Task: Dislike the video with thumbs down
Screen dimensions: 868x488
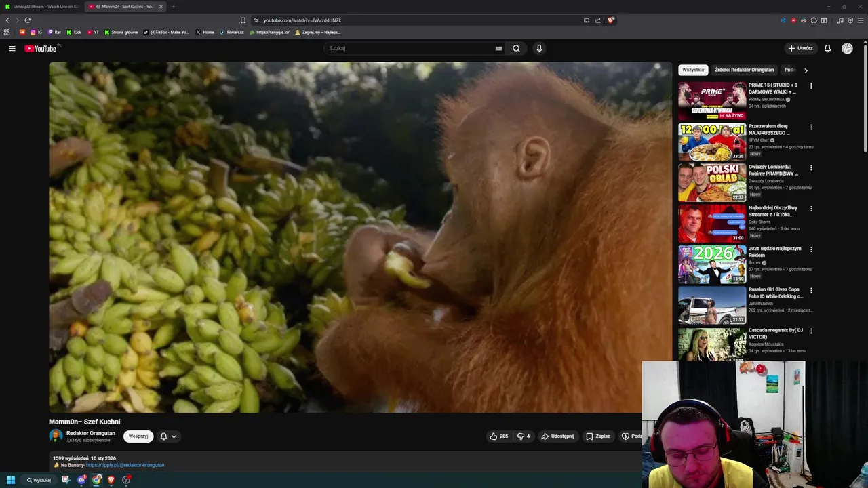Action: (x=524, y=436)
